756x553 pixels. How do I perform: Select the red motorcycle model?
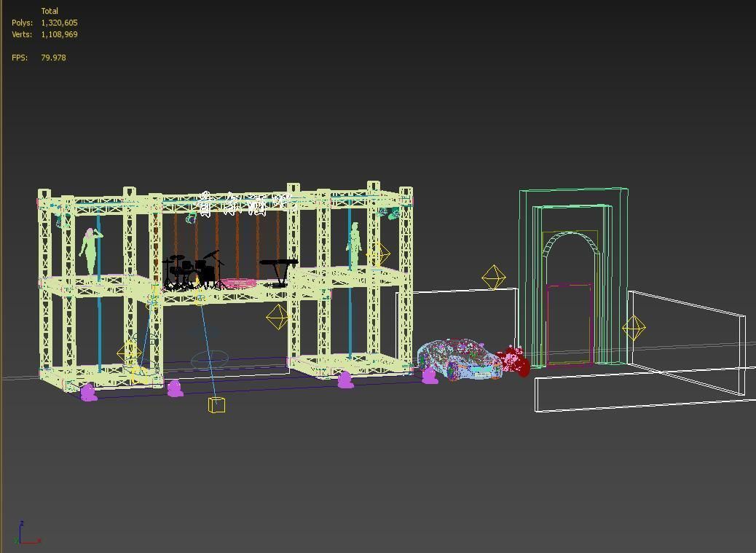[x=513, y=361]
